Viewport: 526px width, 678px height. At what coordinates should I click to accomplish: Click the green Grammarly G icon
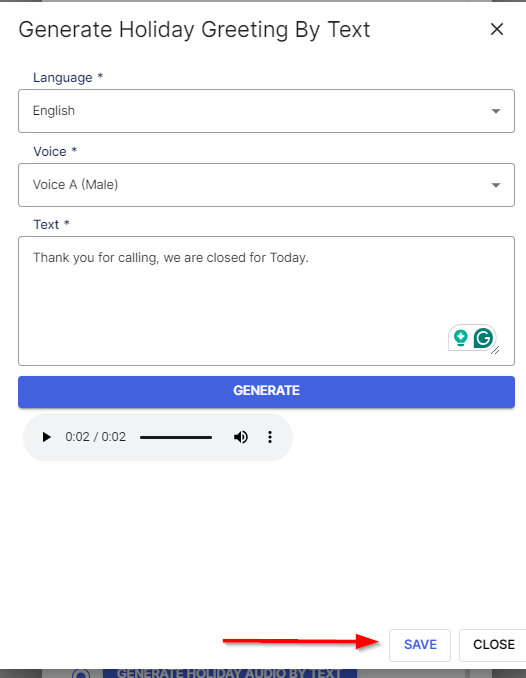483,338
